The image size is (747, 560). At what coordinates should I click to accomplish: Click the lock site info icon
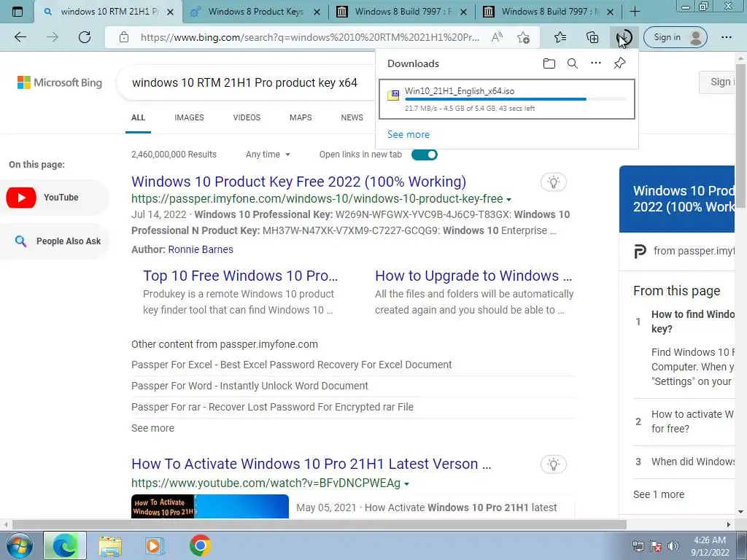124,37
